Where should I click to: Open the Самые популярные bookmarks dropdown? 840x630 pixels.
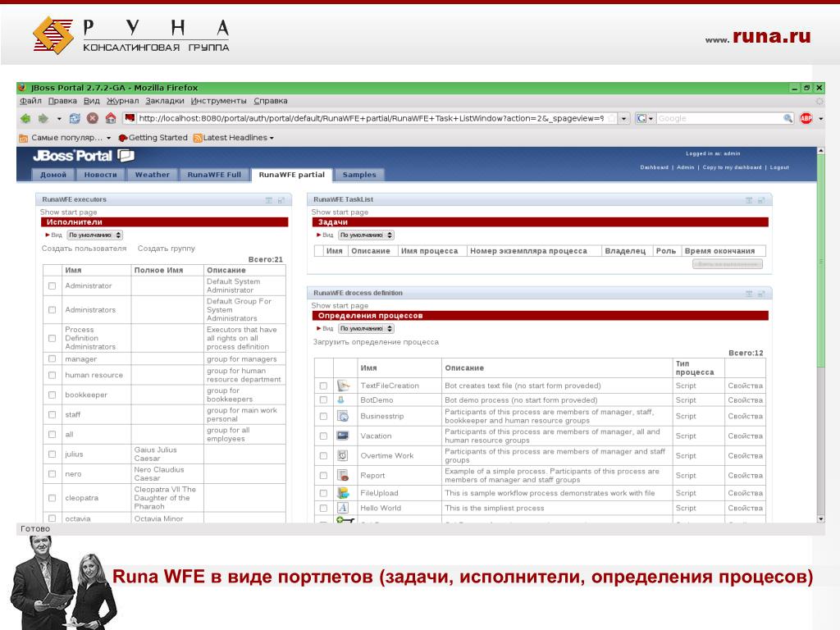pos(109,138)
